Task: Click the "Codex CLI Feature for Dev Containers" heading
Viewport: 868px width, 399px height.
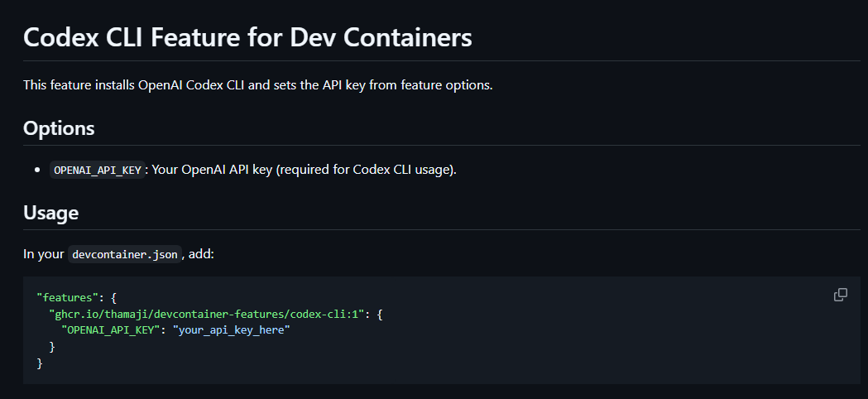Action: click(247, 38)
